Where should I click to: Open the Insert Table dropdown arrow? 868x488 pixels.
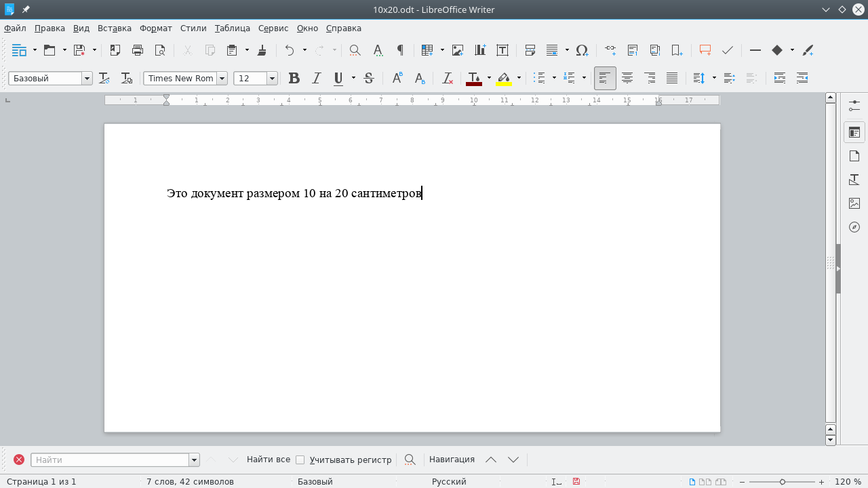pyautogui.click(x=442, y=50)
